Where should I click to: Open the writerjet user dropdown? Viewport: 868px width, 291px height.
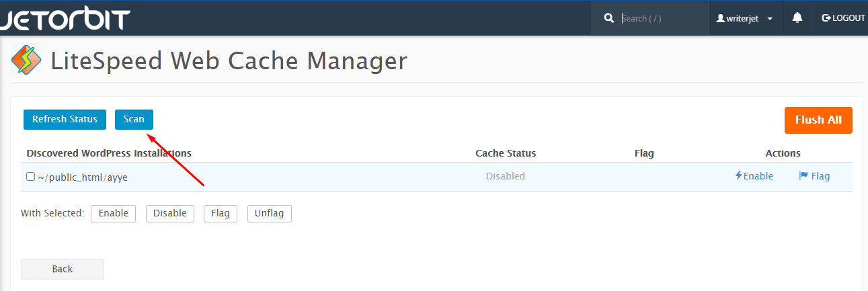[x=744, y=18]
